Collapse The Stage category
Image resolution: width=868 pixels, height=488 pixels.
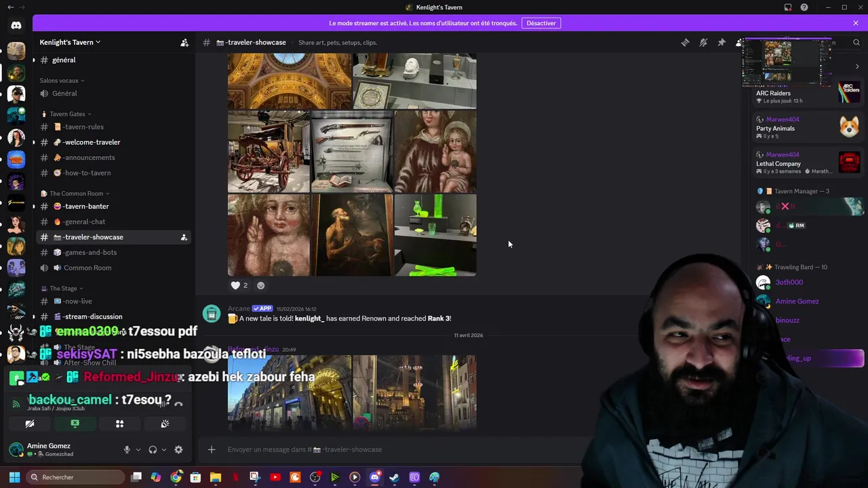(x=62, y=289)
